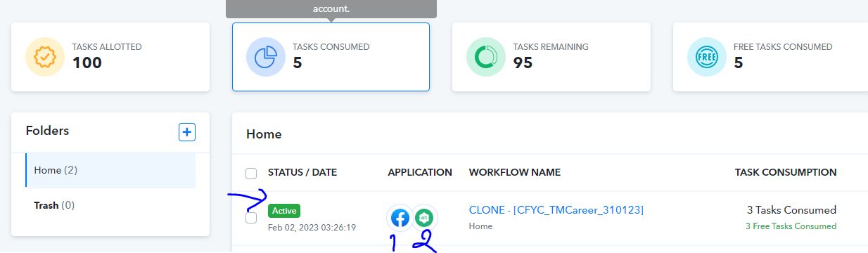Click the Task Consumption column header
Viewport: 868px width, 253px height.
786,172
